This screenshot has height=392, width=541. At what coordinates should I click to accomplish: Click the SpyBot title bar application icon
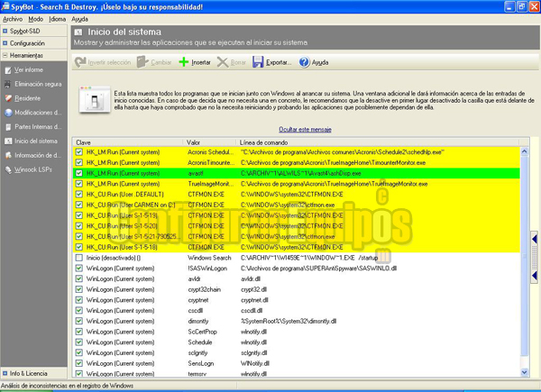(x=5, y=6)
